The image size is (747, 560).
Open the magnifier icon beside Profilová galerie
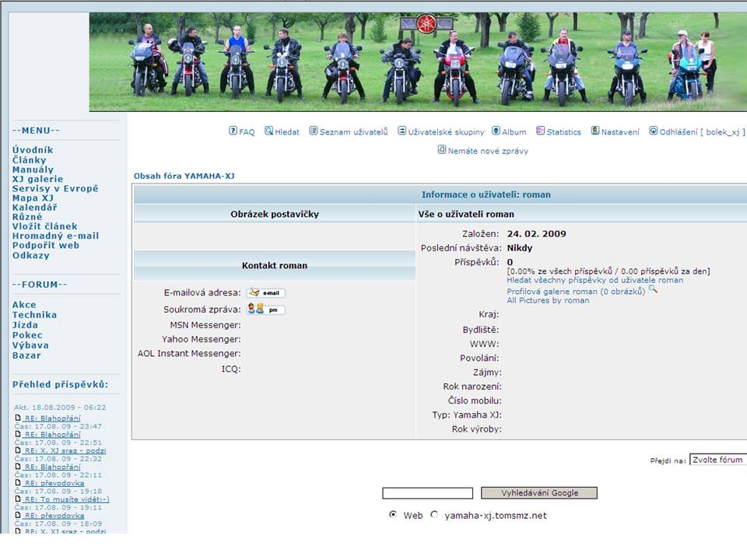[653, 289]
